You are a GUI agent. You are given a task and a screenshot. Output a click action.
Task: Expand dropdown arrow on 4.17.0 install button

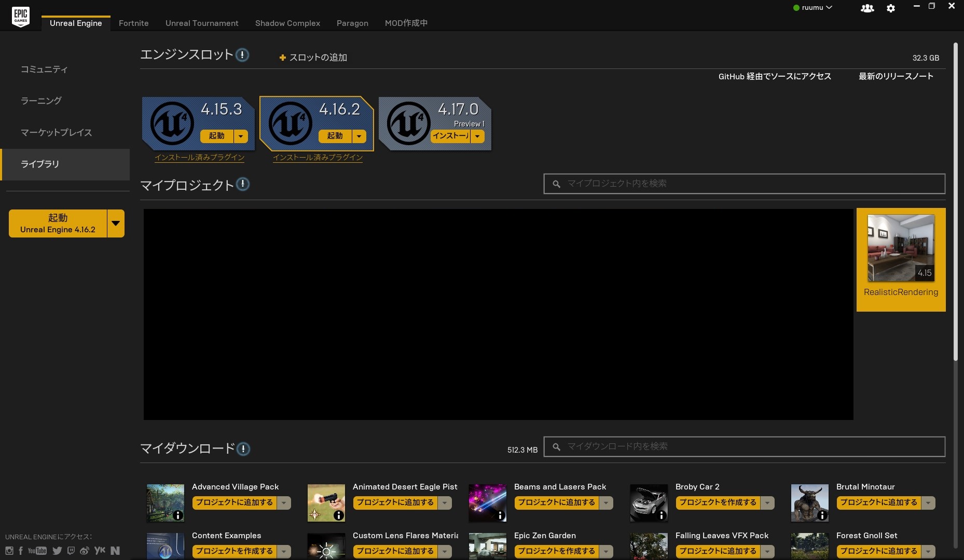pyautogui.click(x=477, y=136)
